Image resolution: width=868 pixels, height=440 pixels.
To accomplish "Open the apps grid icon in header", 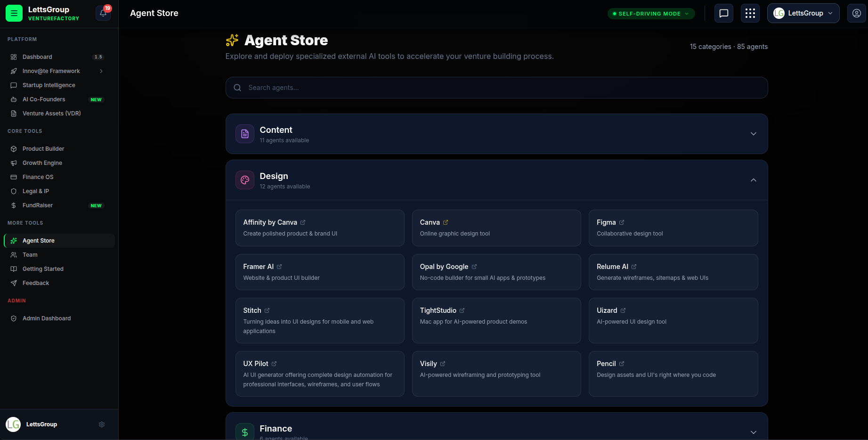I will coord(750,13).
